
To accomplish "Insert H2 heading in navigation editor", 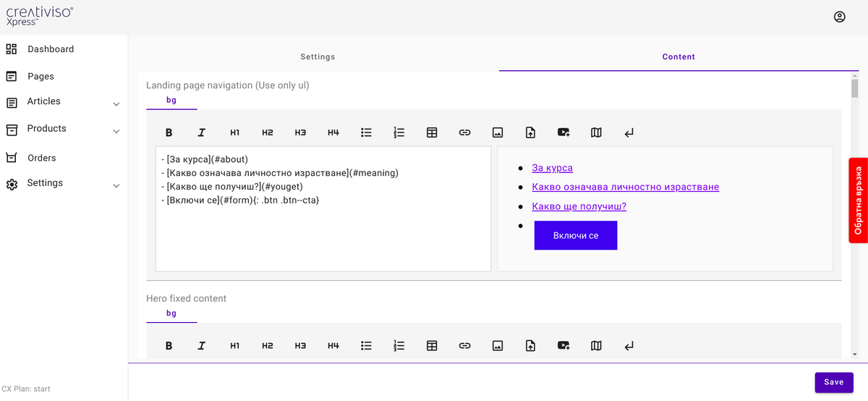I will click(x=268, y=132).
